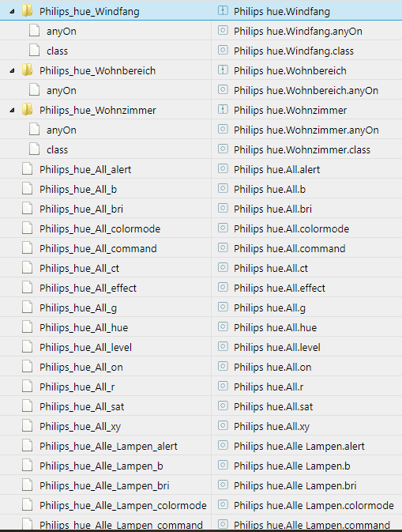
Task: Click the file icon of Philips_hue_Alle_Lampen_alert
Action: [27, 446]
